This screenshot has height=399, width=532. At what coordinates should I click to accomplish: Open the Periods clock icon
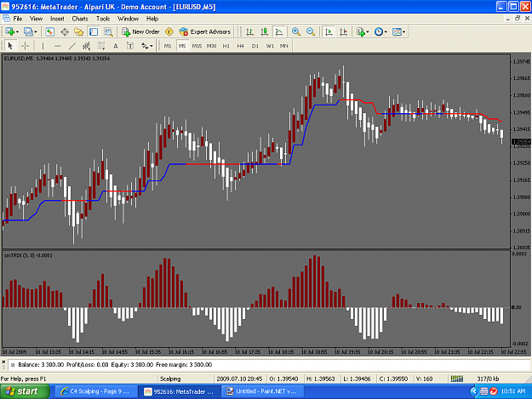pyautogui.click(x=378, y=31)
